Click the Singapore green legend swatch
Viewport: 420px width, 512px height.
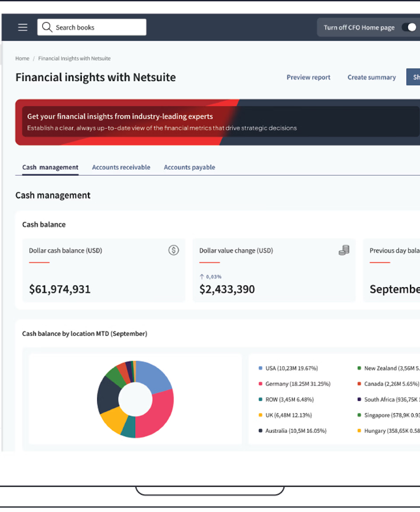359,415
